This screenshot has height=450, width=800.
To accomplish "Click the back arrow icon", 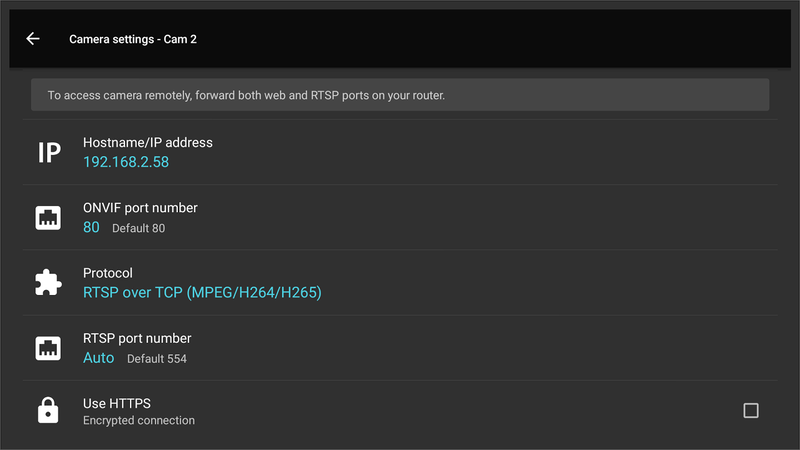I will tap(33, 39).
